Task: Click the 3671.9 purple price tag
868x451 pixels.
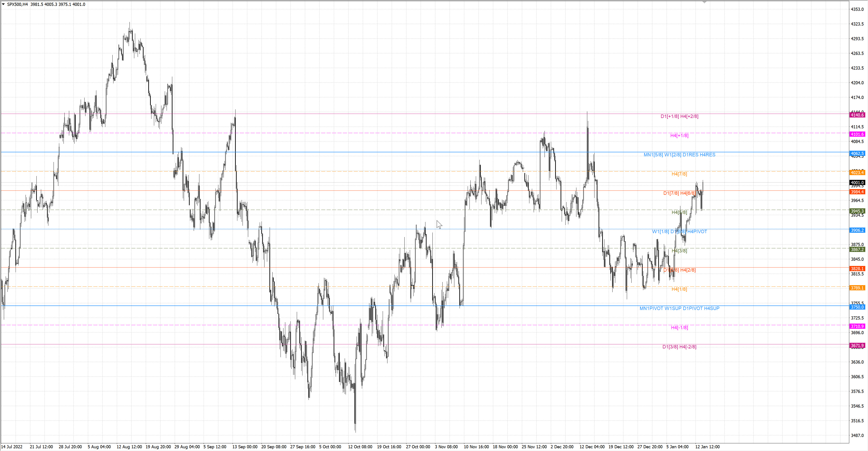Action: 857,345
